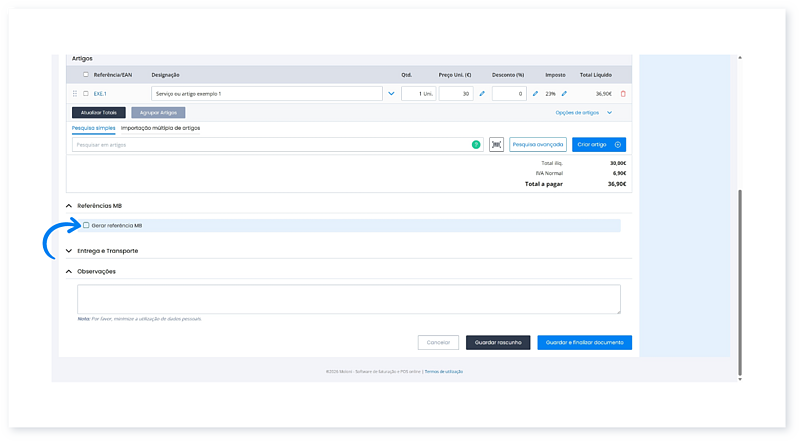This screenshot has width=800, height=442.
Task: Select the Pesquisa simples tab
Action: [93, 128]
